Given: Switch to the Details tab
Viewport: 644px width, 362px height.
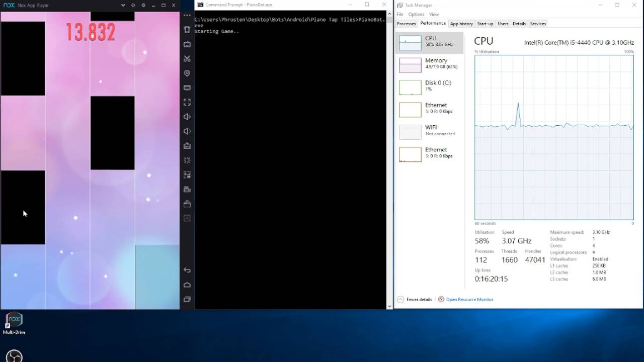Looking at the screenshot, I should pos(519,24).
